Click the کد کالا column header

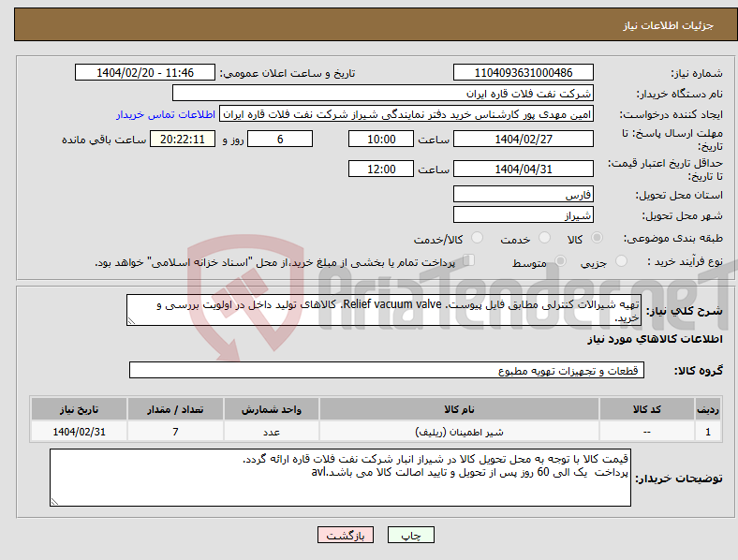[x=647, y=409]
